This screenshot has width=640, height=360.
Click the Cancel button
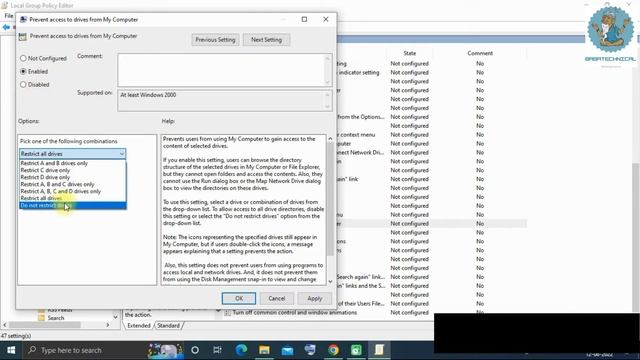[x=277, y=298]
